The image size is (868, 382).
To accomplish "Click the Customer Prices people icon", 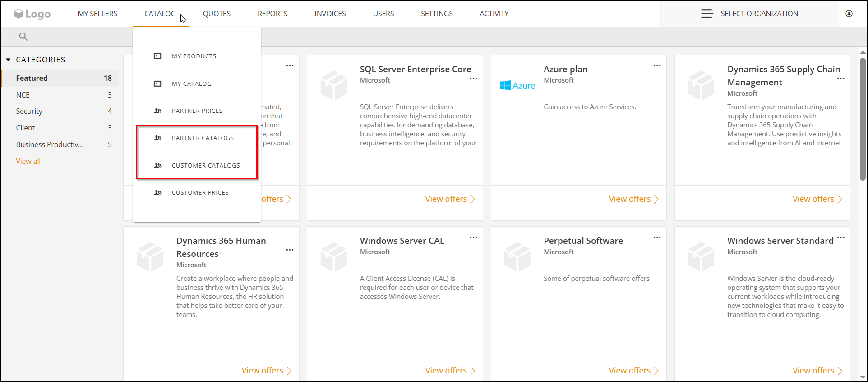I will (157, 192).
